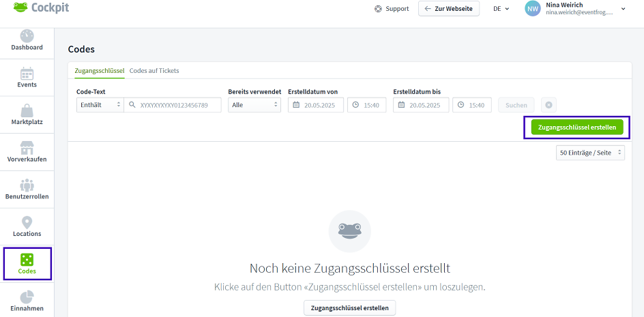
Task: Select the Zugangsschlüssel tab
Action: coord(99,70)
